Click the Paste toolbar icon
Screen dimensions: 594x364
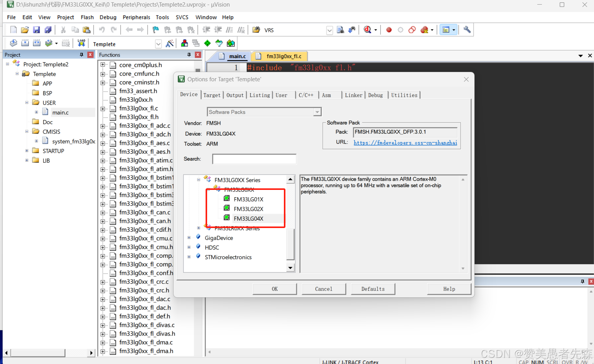pyautogui.click(x=87, y=30)
